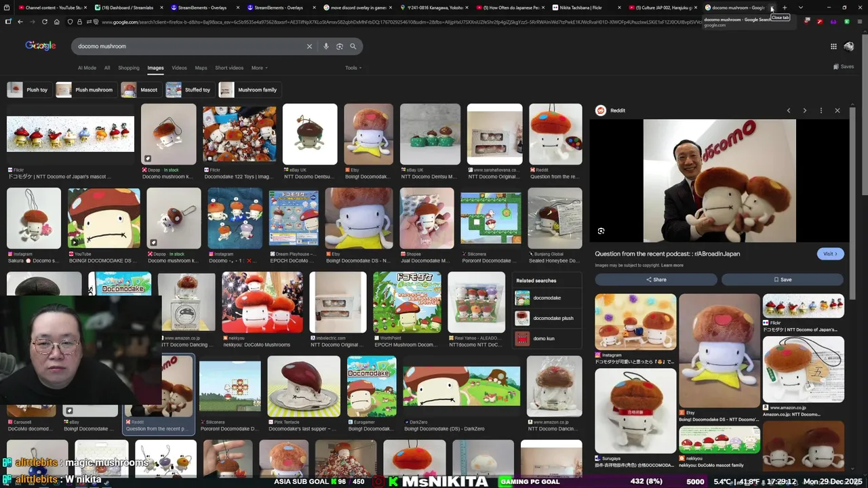
Task: Open the nekkyou DoCoMo Mushrooms thumbnail
Action: (x=262, y=302)
